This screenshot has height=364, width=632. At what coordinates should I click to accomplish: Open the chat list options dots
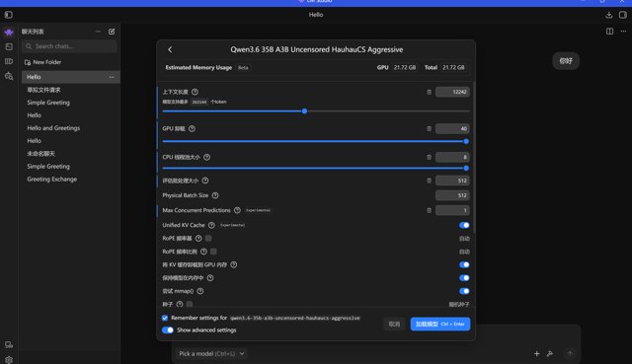[98, 32]
